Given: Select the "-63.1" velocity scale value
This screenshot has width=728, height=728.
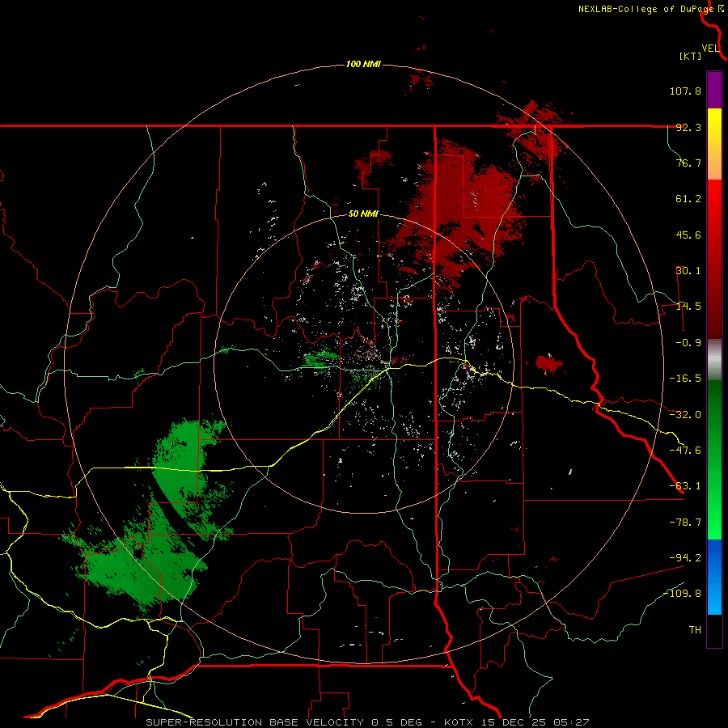Looking at the screenshot, I should [685, 486].
